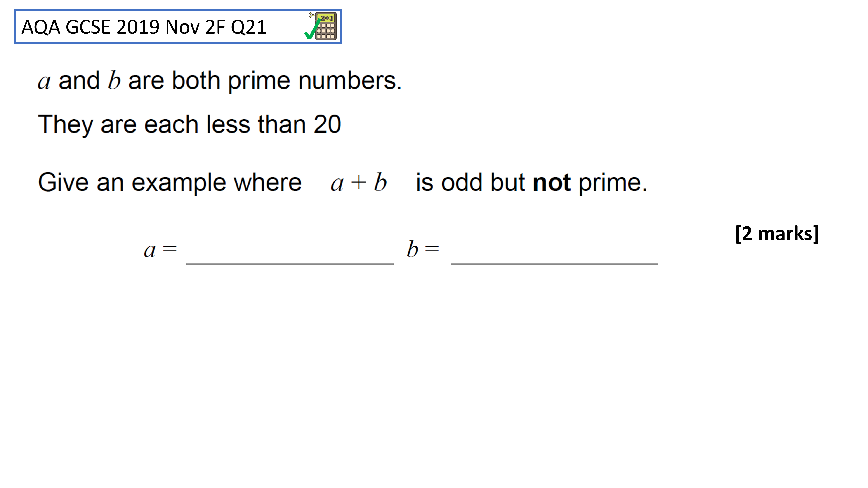
Task: Click the answer line for a
Action: [x=290, y=264]
